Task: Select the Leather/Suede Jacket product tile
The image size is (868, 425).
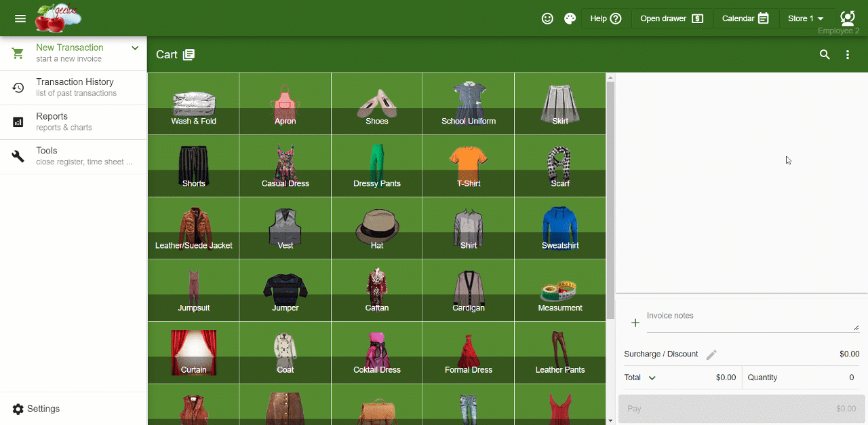Action: (193, 228)
